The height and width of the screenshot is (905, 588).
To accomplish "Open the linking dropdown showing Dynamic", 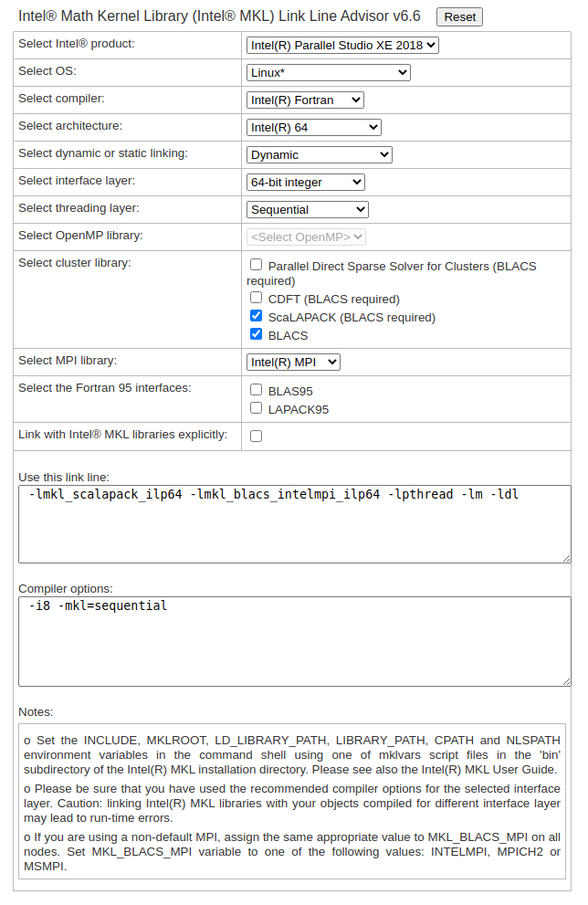I will click(319, 154).
